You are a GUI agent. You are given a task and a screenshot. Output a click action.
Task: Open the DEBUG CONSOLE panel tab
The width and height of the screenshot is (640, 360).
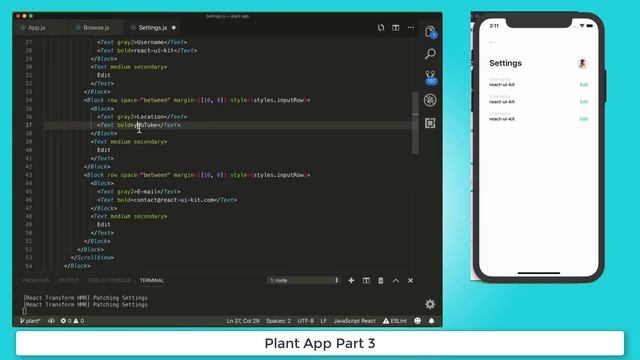[x=109, y=280]
